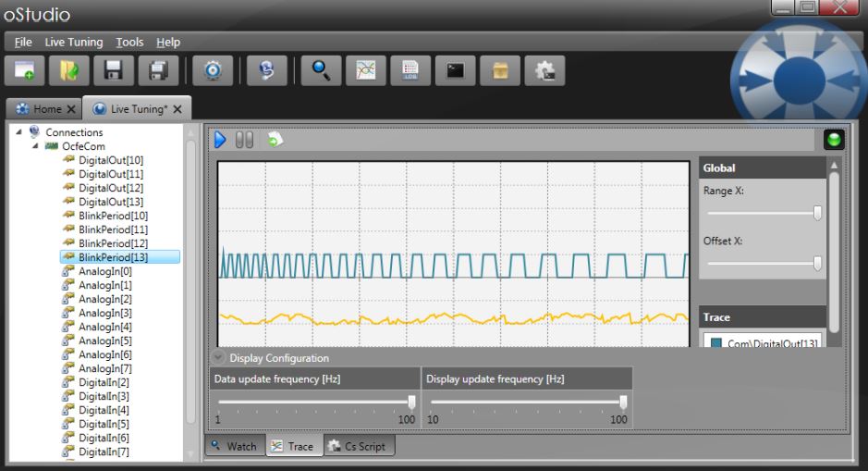Click the save floppy disk icon

click(x=114, y=70)
